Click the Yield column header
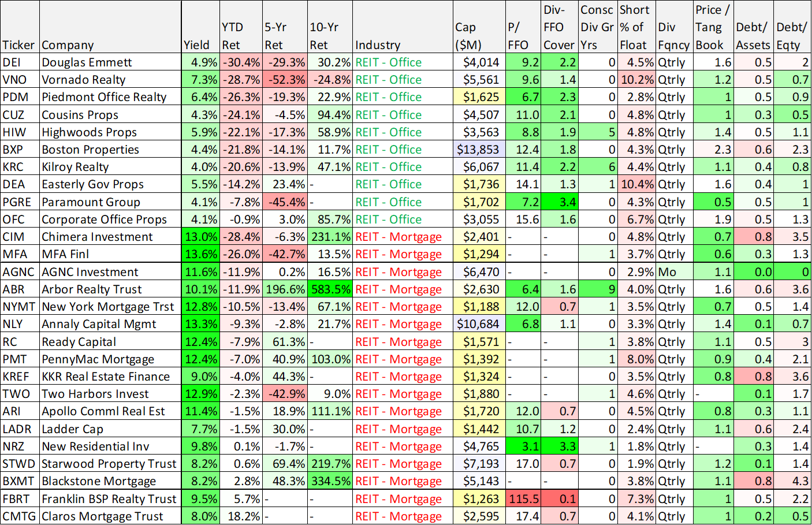Screen dimensions: 812x525 coord(200,27)
